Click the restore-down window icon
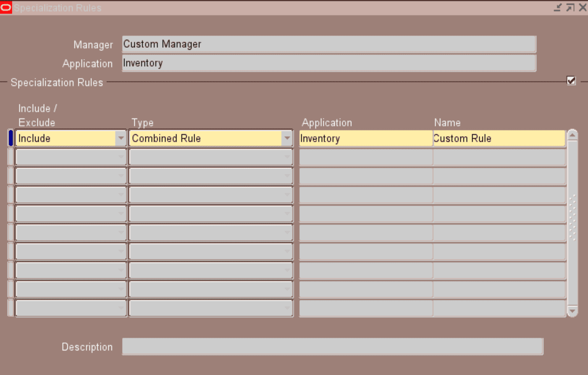 [x=558, y=7]
